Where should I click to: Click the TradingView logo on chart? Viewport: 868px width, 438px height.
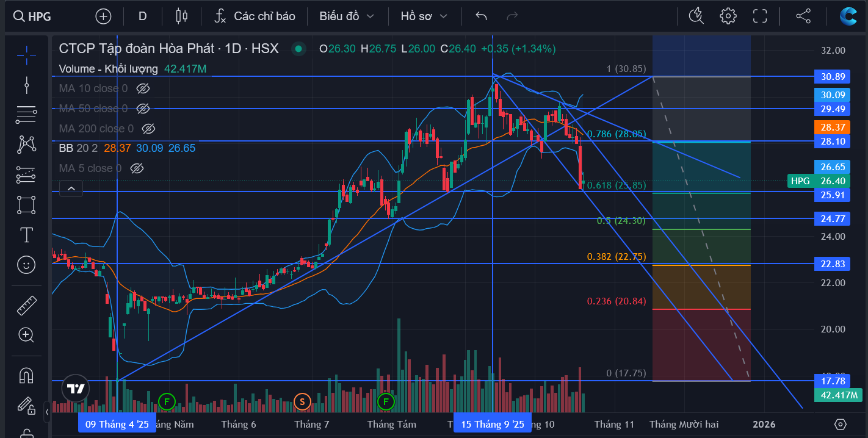(x=75, y=389)
